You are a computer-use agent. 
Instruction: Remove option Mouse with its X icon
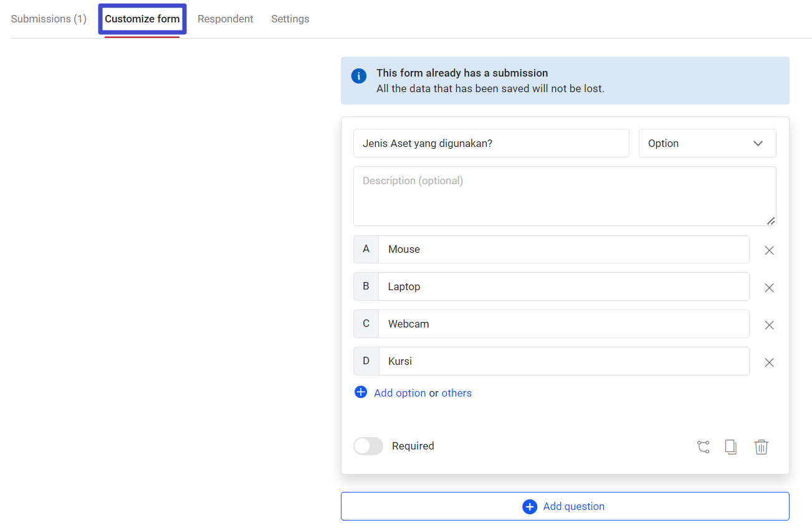pos(769,250)
